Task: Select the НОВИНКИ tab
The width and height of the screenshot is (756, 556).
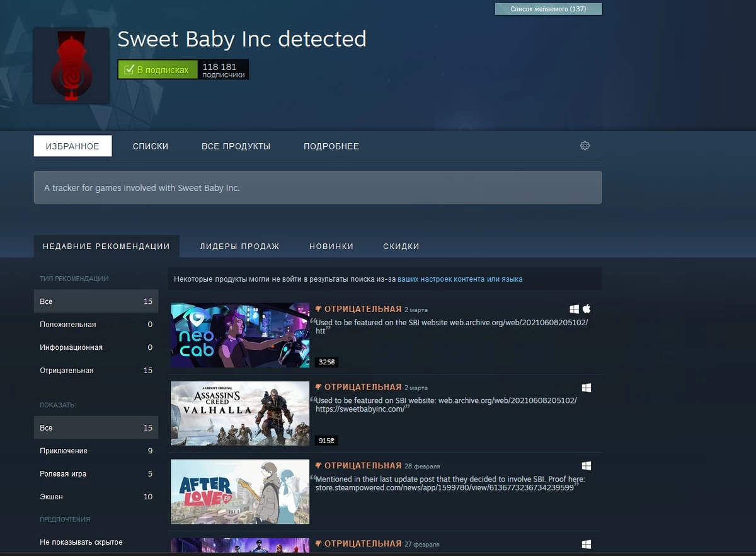Action: (x=331, y=246)
